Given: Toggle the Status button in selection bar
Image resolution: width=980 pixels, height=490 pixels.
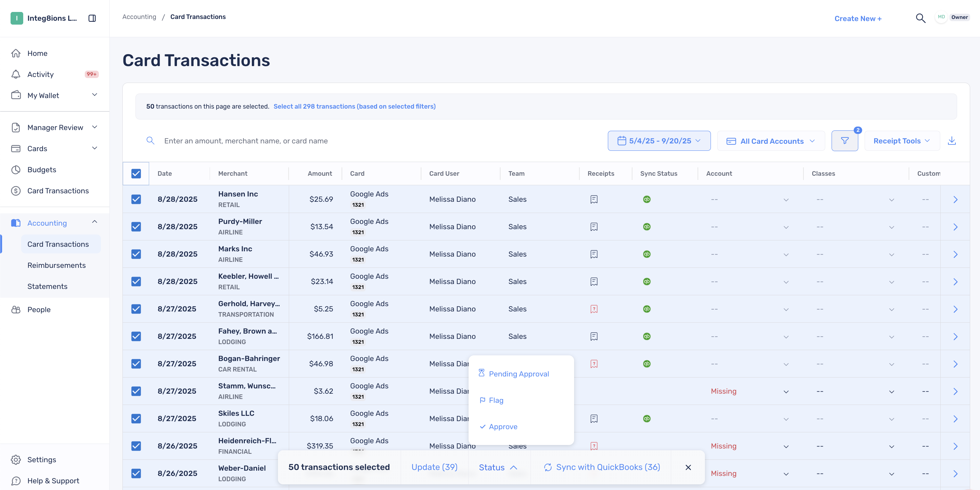Looking at the screenshot, I should (x=498, y=468).
